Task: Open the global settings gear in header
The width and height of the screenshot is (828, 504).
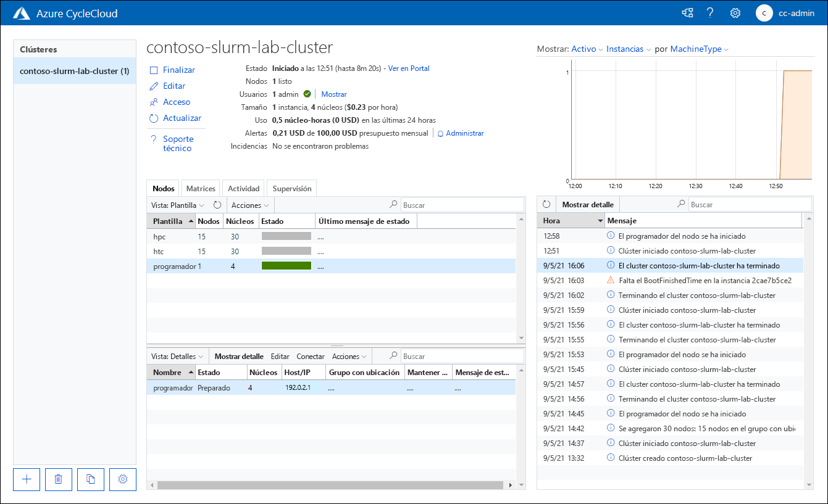Action: 735,13
